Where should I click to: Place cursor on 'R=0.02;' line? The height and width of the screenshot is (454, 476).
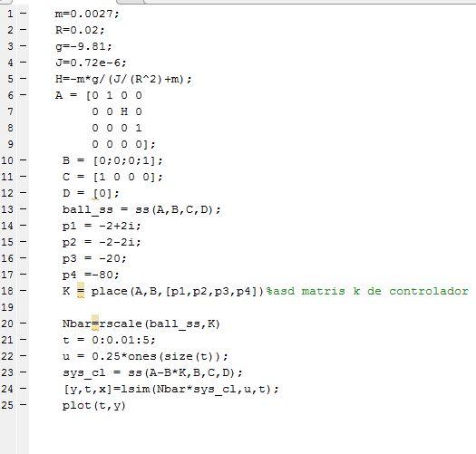click(x=80, y=30)
